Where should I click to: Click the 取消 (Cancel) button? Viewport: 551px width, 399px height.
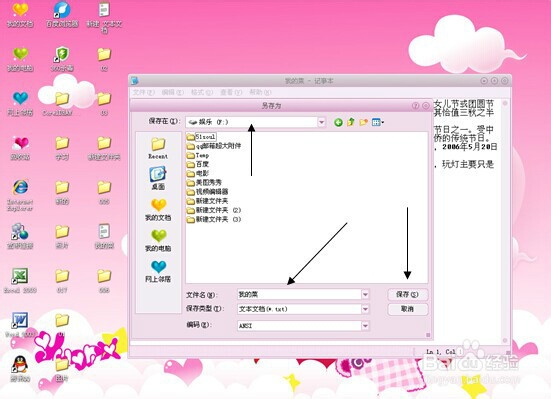[x=408, y=309]
